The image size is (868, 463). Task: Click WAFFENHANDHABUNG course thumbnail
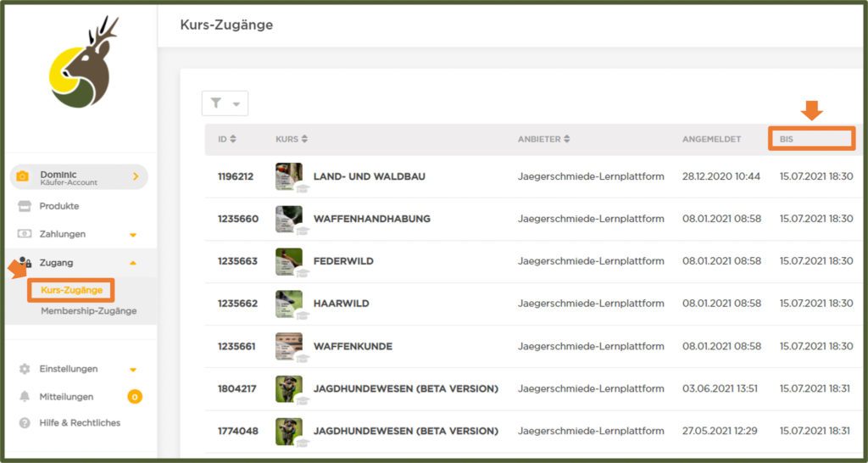(290, 219)
